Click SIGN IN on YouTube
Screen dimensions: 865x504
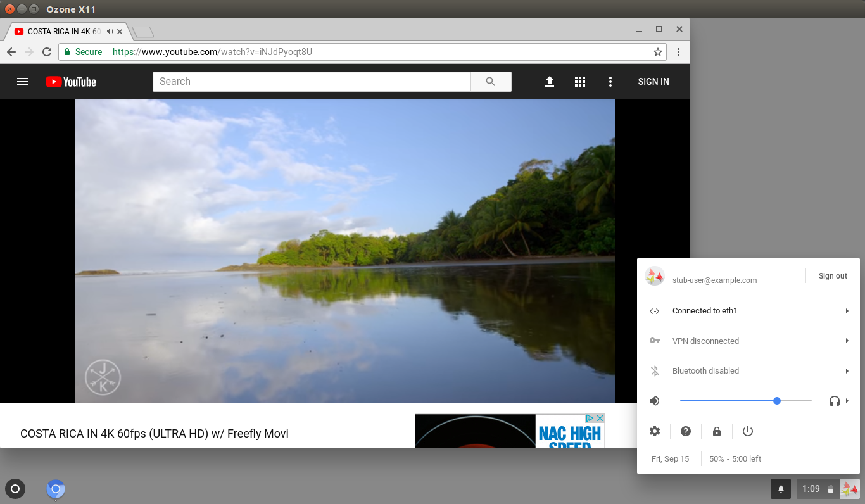point(653,82)
